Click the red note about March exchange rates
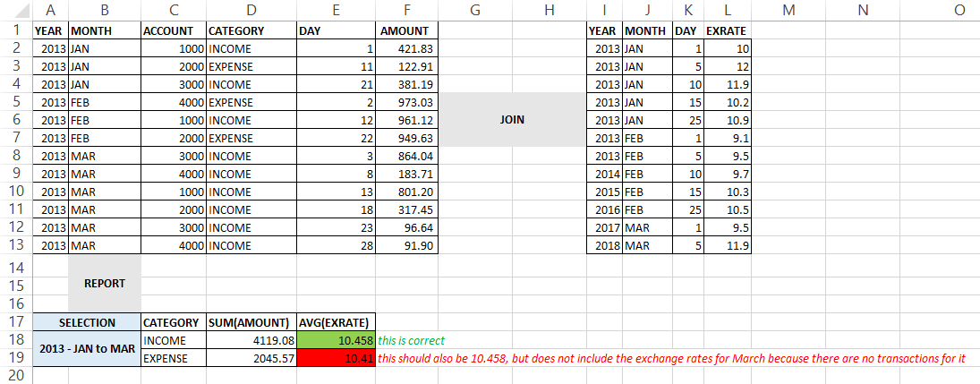The height and width of the screenshot is (384, 980). point(672,359)
